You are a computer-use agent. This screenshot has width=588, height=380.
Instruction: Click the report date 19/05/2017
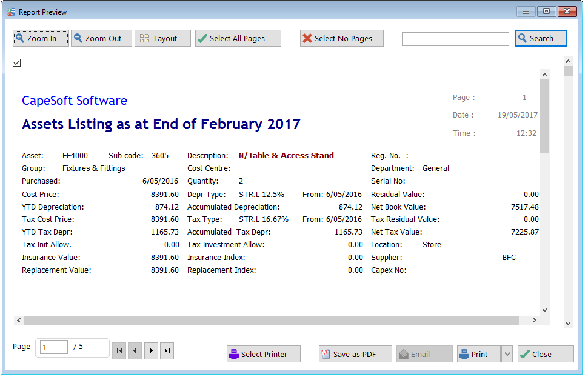tap(518, 115)
